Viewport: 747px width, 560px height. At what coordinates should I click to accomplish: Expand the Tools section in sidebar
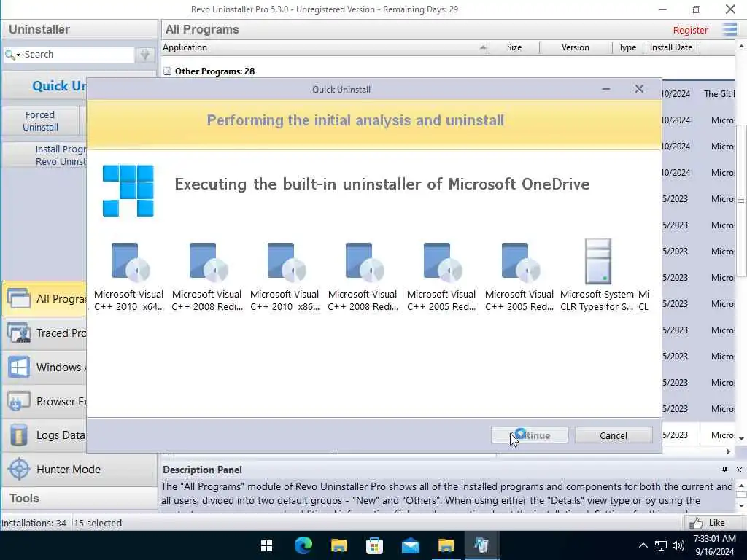79,498
